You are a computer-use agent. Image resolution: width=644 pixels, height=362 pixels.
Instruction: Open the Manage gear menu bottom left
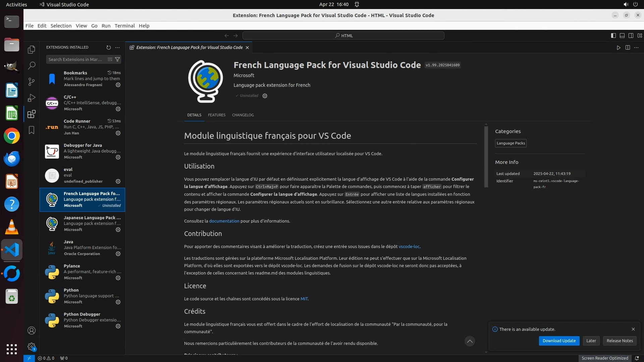pos(32,347)
